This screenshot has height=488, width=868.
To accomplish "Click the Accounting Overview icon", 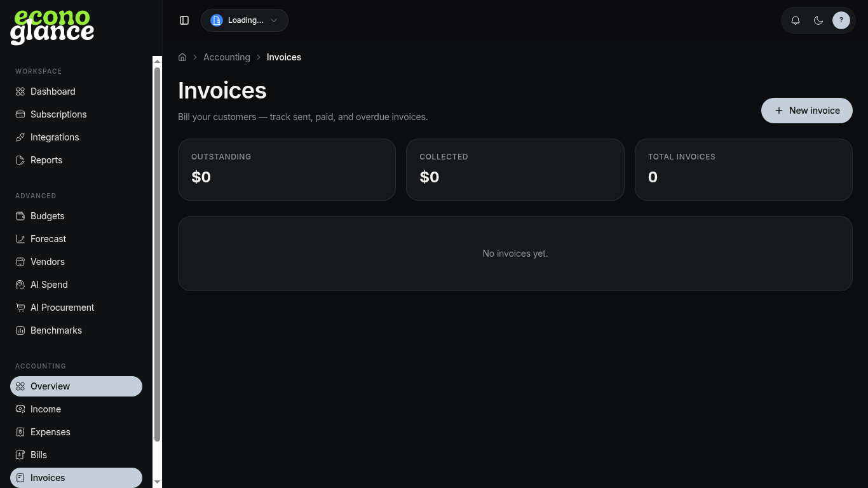I will tap(20, 386).
